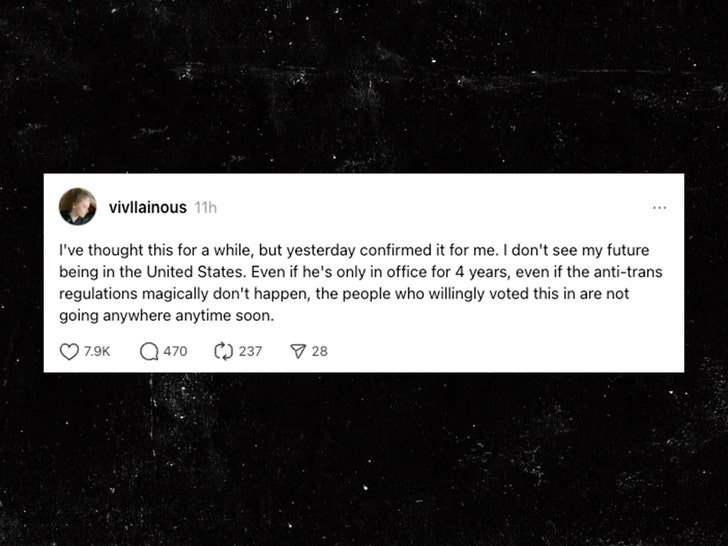Share the post with the paper plane icon
This screenshot has width=728, height=546.
tap(298, 351)
